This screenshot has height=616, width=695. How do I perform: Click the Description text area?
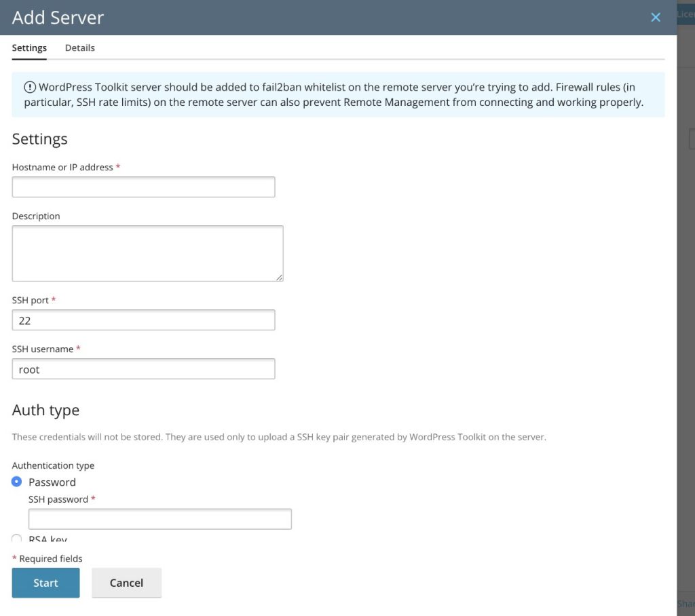click(147, 254)
